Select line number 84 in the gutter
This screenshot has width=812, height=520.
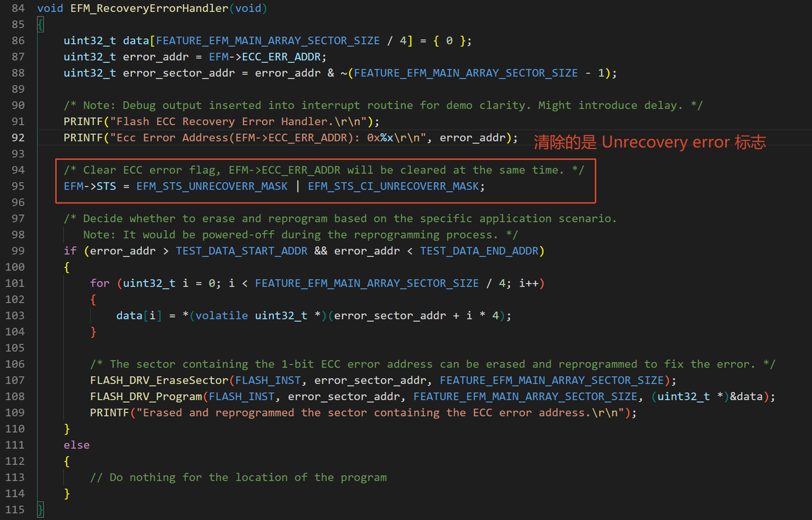pyautogui.click(x=18, y=8)
